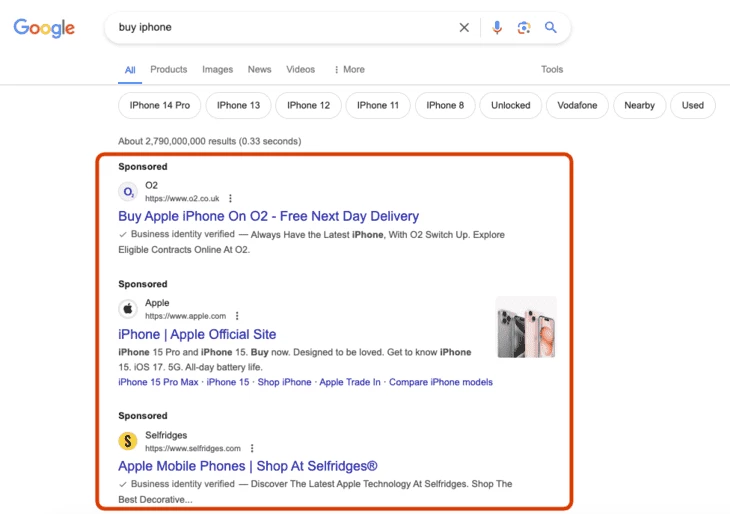Click the Compare iPhone models sitelink
This screenshot has width=730, height=514.
point(441,382)
